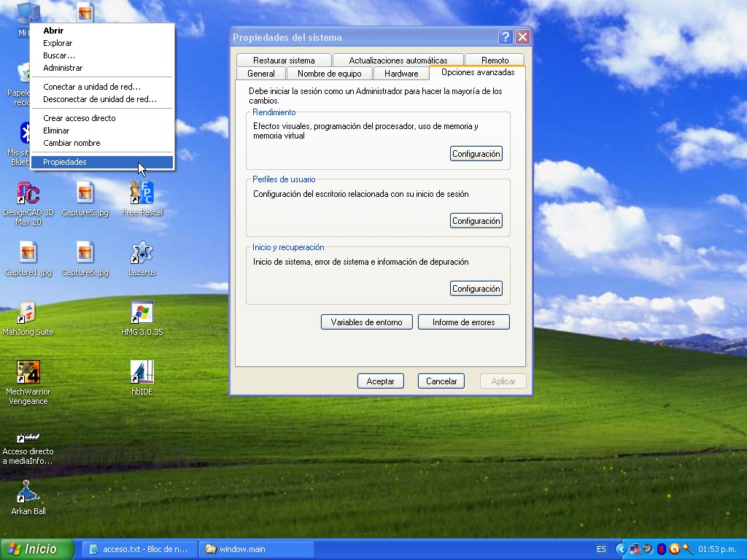Click Variables de entorno button

pyautogui.click(x=366, y=322)
